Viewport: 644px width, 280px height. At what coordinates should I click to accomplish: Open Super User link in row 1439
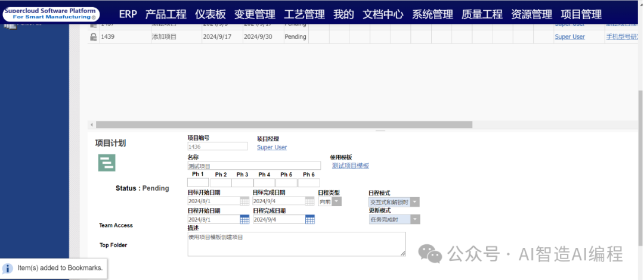(x=569, y=36)
